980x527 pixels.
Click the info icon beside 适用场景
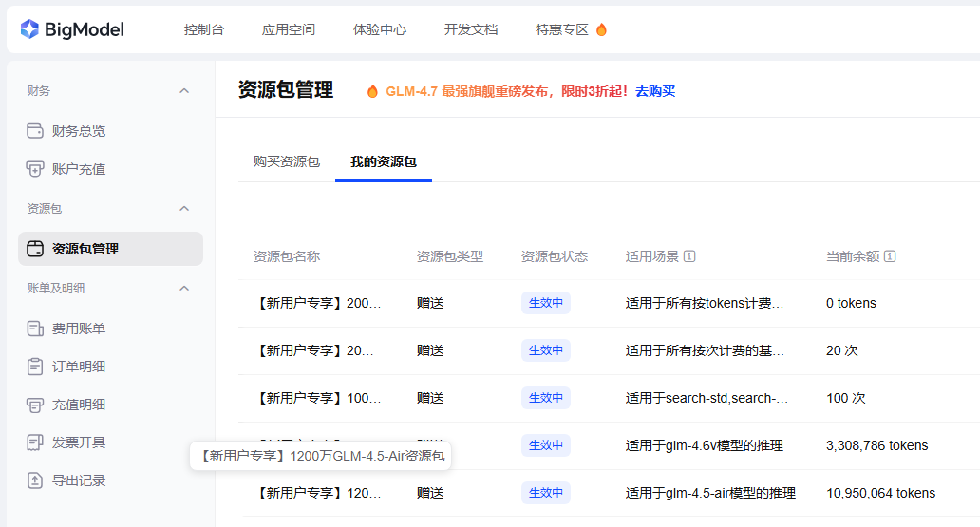(689, 256)
